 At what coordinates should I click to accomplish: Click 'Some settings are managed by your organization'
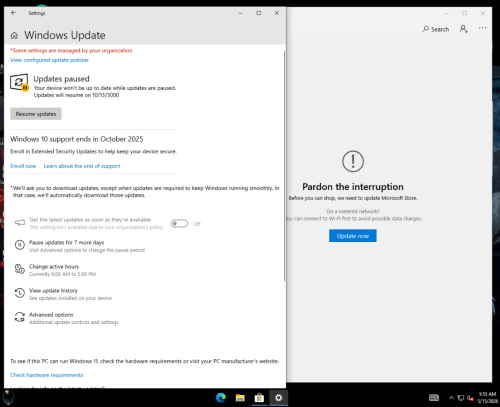click(71, 51)
